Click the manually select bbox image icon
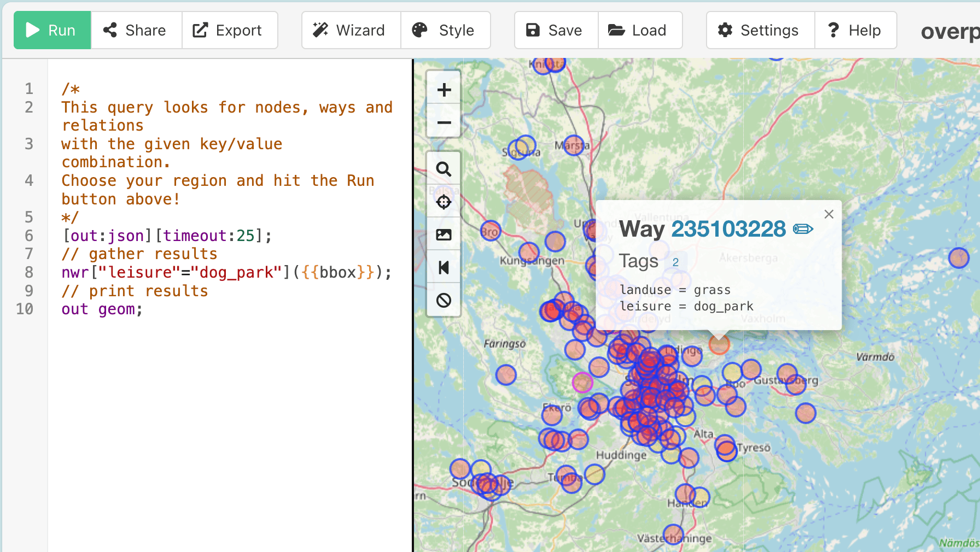 [444, 235]
